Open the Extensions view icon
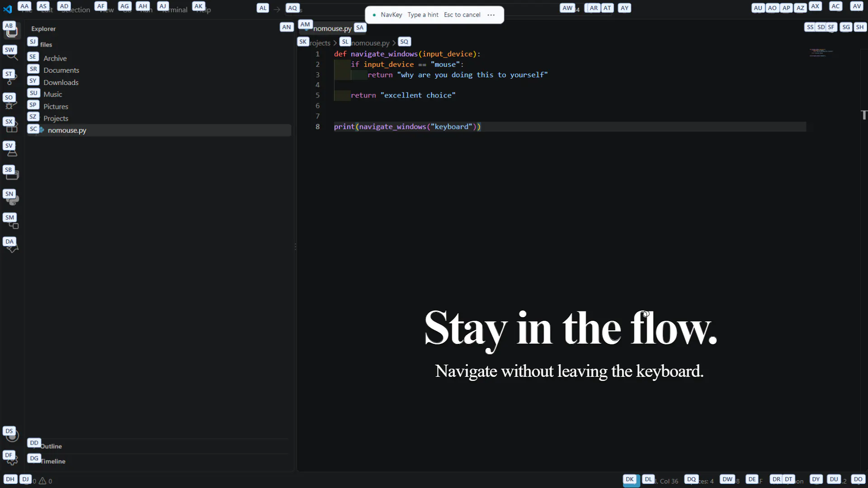Image resolution: width=868 pixels, height=488 pixels. (12, 128)
